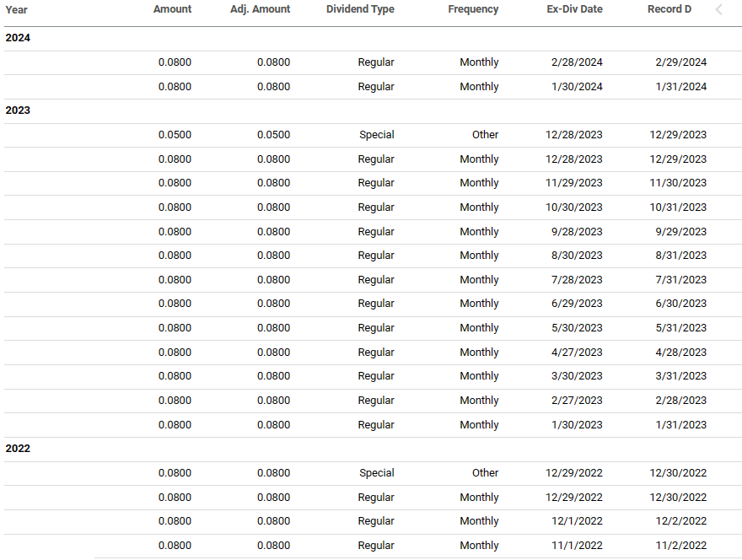Screen dimensions: 742x560
Task: Click record date 3/31/2023
Action: tap(681, 376)
